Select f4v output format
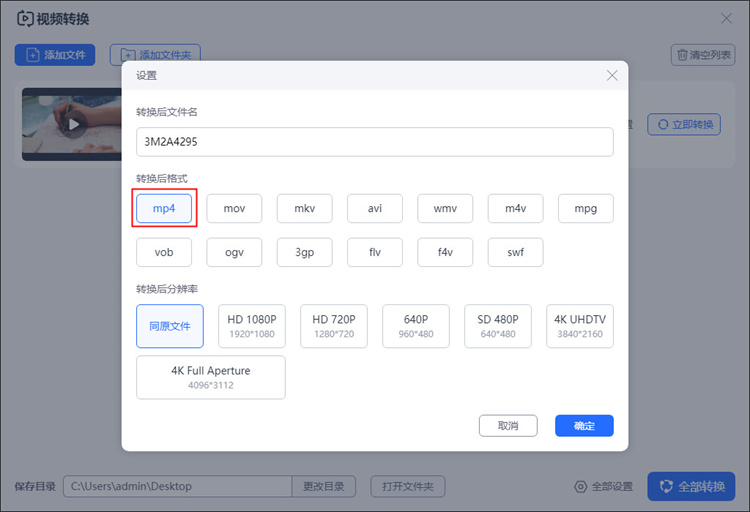Image resolution: width=750 pixels, height=512 pixels. point(445,252)
